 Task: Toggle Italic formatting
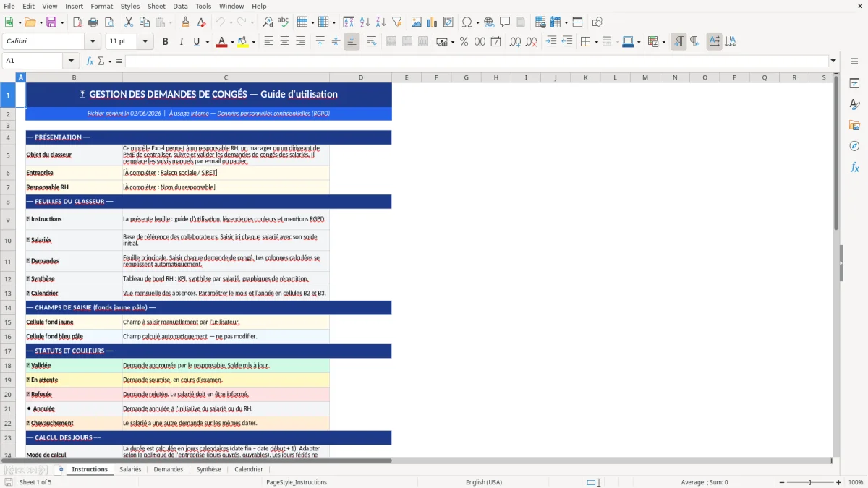pos(181,42)
